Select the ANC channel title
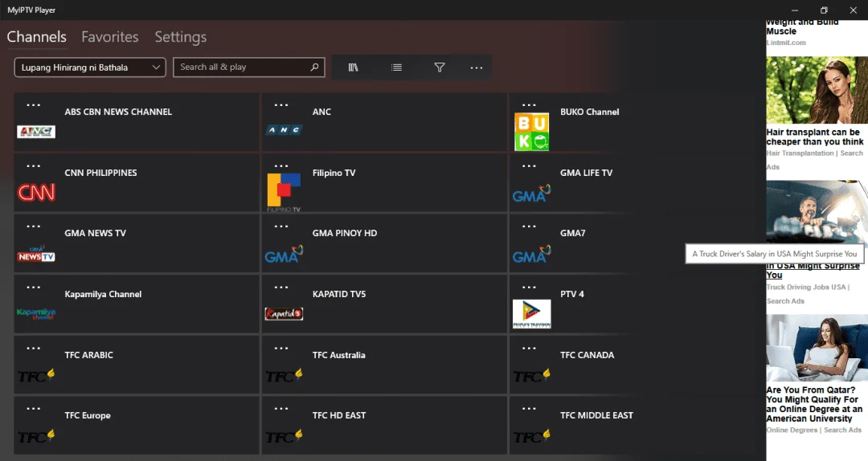The width and height of the screenshot is (868, 461). click(x=321, y=112)
